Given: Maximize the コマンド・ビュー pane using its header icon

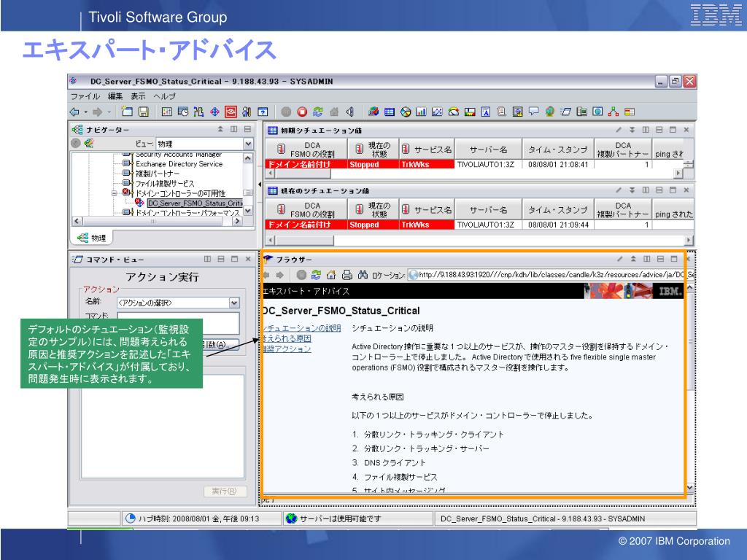Looking at the screenshot, I should (234, 259).
